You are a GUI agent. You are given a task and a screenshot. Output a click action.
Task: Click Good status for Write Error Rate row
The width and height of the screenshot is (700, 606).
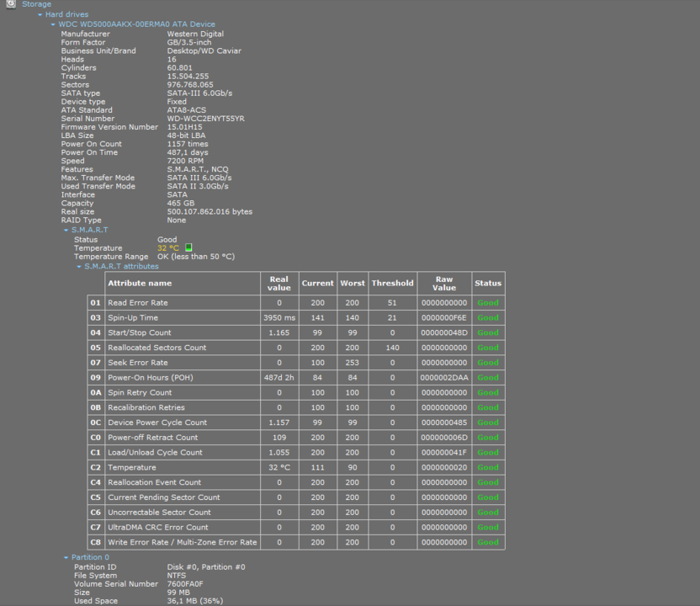(x=488, y=542)
